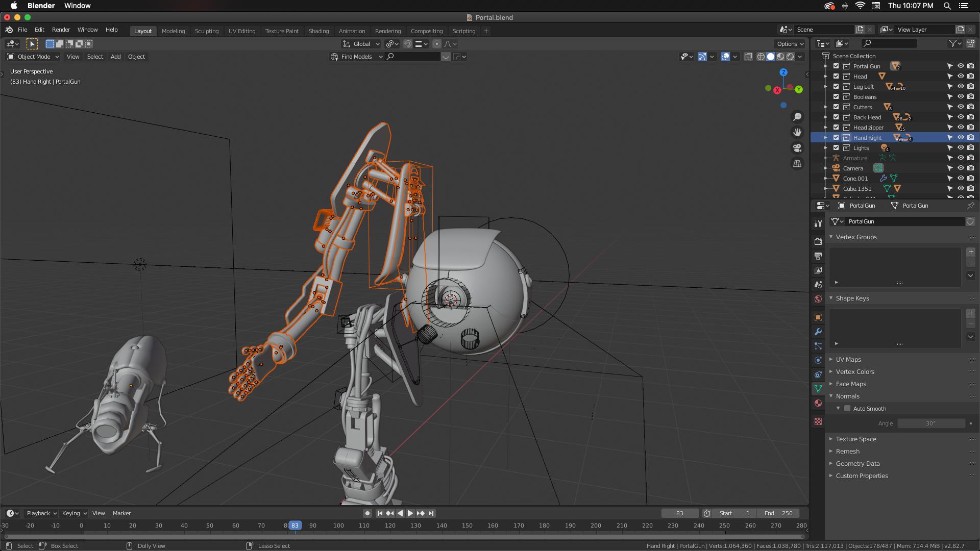Open the Keying popover in timeline
980x551 pixels.
(x=74, y=513)
